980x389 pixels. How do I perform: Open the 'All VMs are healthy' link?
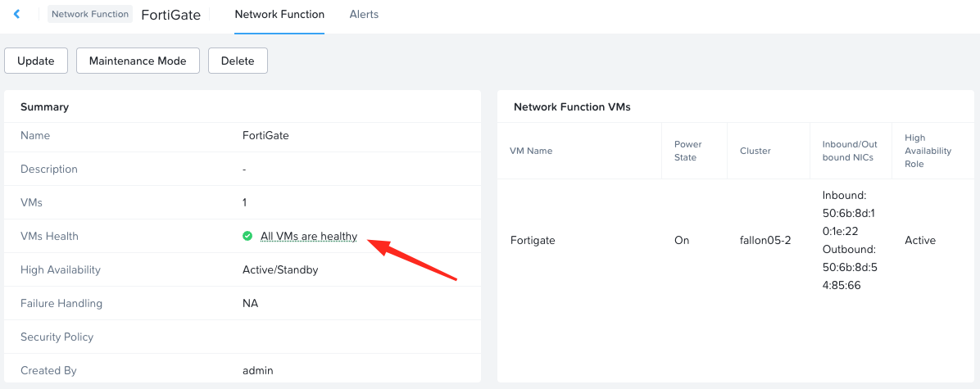(x=309, y=237)
